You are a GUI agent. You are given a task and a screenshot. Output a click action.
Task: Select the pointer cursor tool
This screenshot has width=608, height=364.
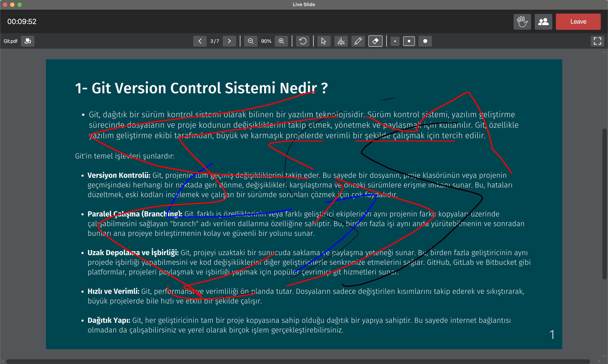click(324, 41)
